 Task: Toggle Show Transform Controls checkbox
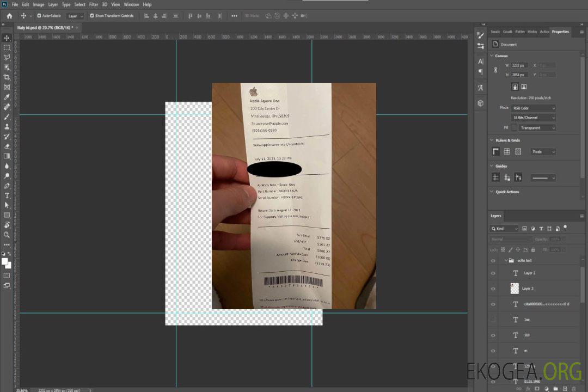[92, 16]
